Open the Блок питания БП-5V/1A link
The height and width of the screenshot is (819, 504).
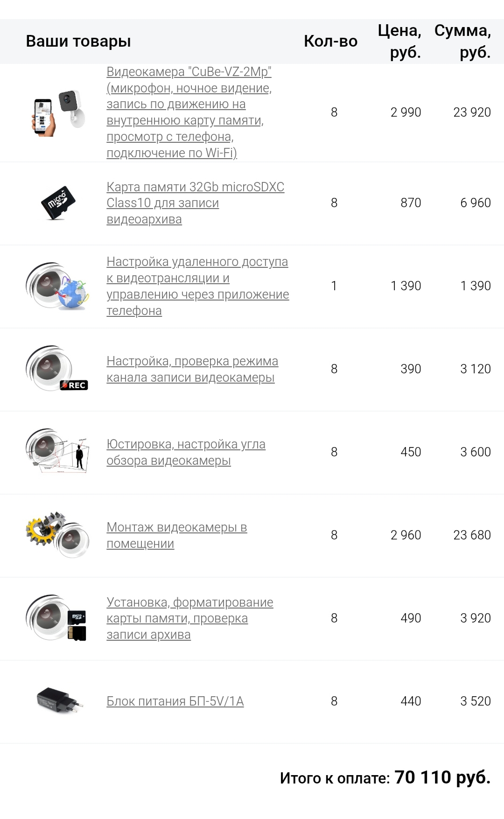coord(175,701)
